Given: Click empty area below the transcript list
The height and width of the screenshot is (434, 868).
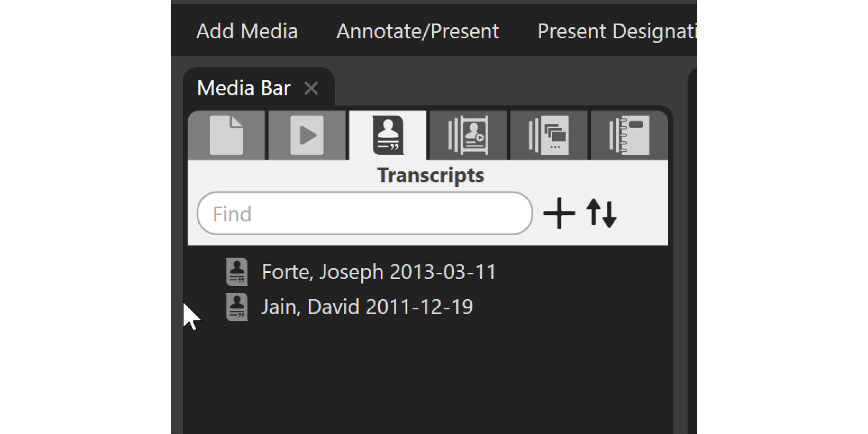Looking at the screenshot, I should tap(428, 377).
